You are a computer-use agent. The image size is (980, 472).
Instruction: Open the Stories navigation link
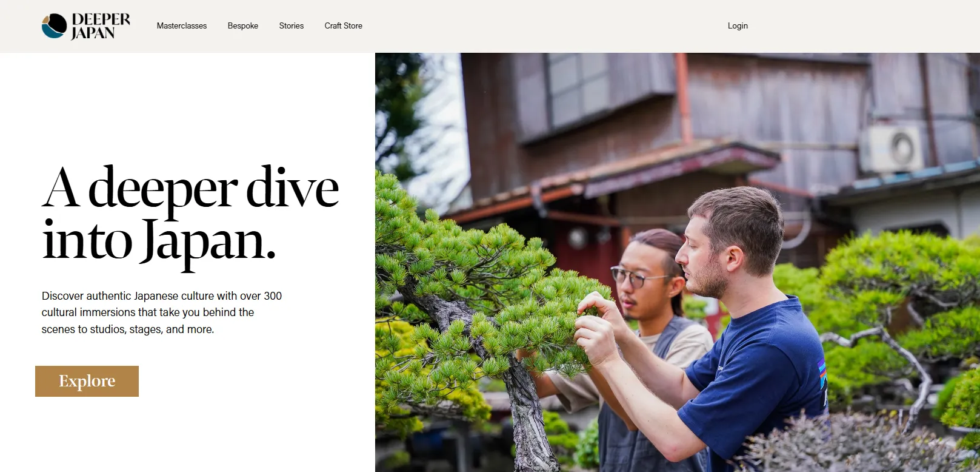click(292, 26)
